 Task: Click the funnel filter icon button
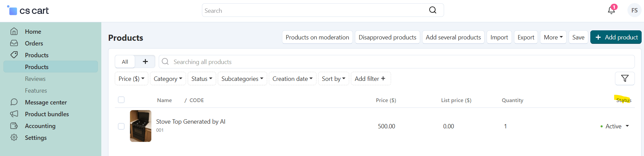point(625,79)
